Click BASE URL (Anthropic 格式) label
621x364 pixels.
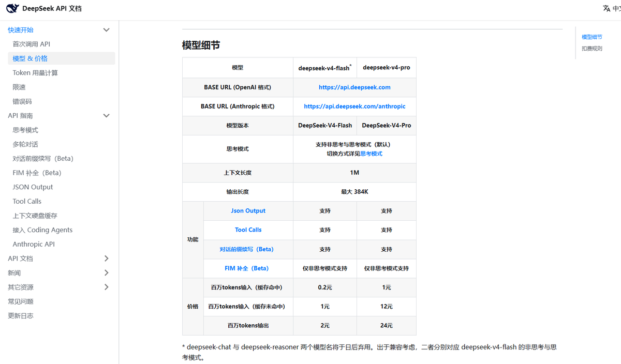point(238,107)
